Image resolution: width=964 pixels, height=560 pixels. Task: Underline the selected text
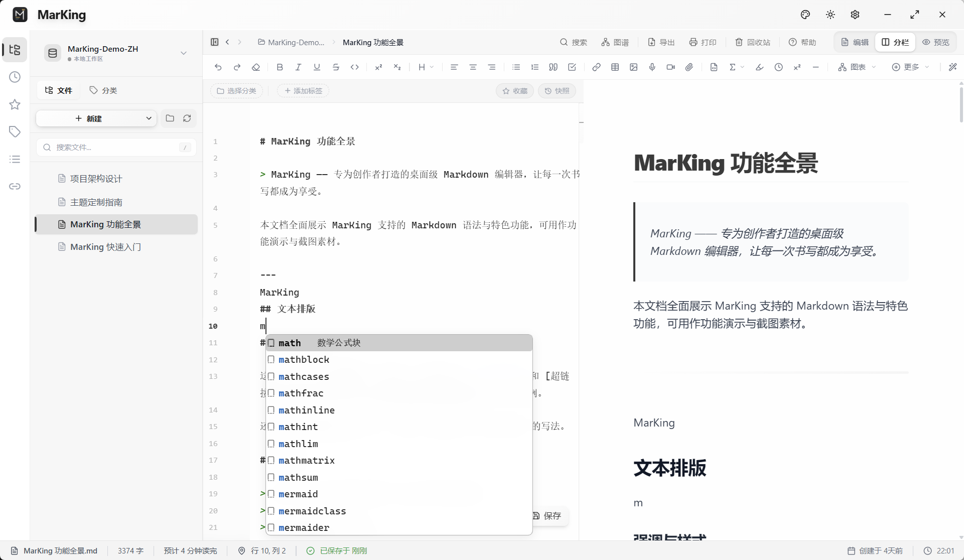[317, 67]
